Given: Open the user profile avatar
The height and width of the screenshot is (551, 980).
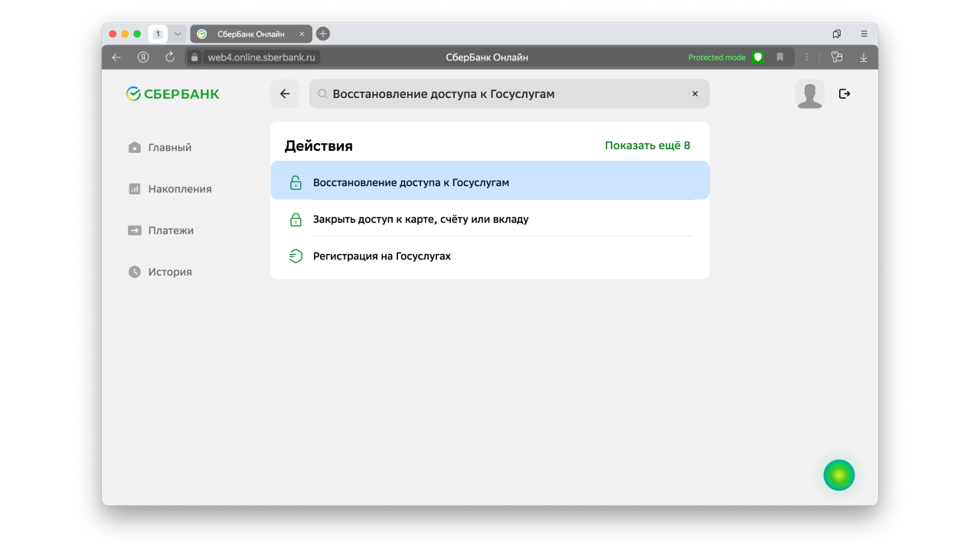Looking at the screenshot, I should tap(809, 94).
